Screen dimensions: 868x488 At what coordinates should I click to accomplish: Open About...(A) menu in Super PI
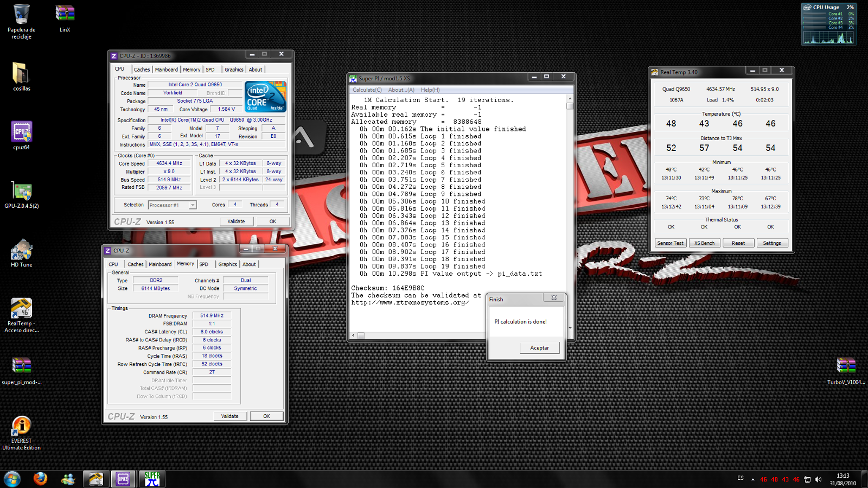tap(401, 90)
